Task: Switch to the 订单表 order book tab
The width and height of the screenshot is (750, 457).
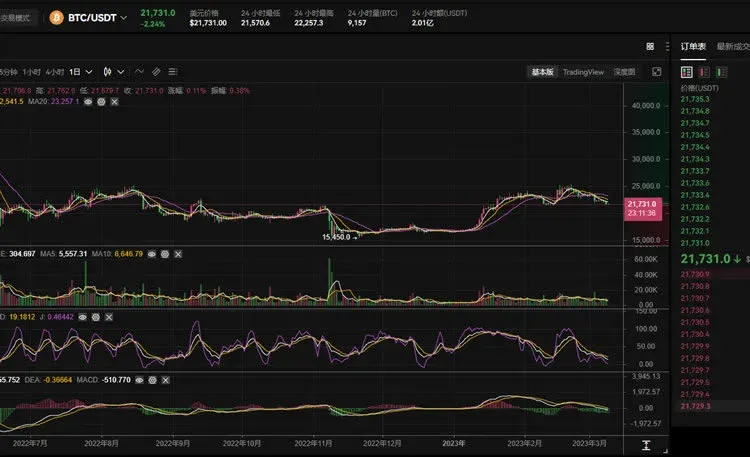Action: click(693, 46)
